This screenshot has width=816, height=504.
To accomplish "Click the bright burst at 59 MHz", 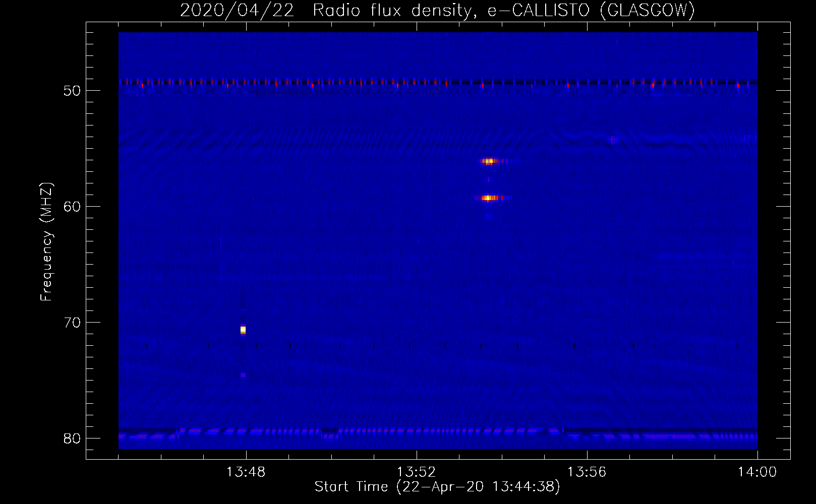I will point(489,198).
